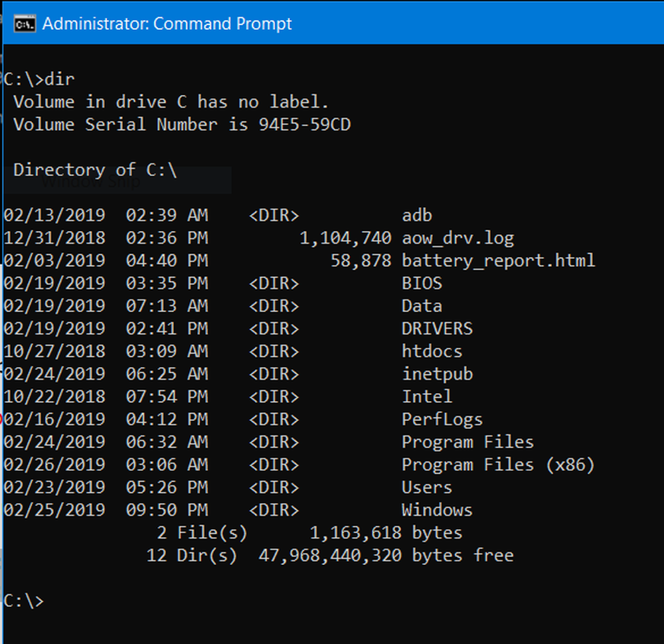This screenshot has height=644, width=664.
Task: Click the 47,968,440,320 bytes free text
Action: click(385, 555)
